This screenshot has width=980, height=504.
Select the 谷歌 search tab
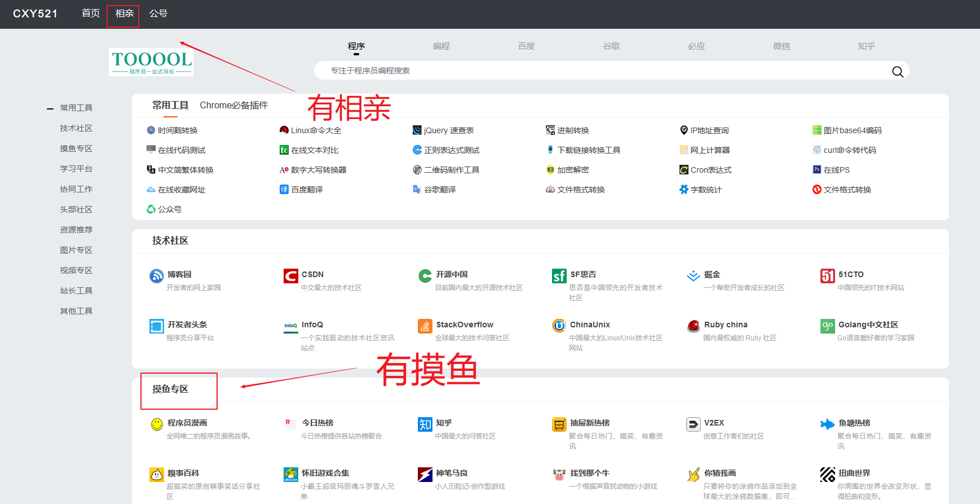pos(611,46)
